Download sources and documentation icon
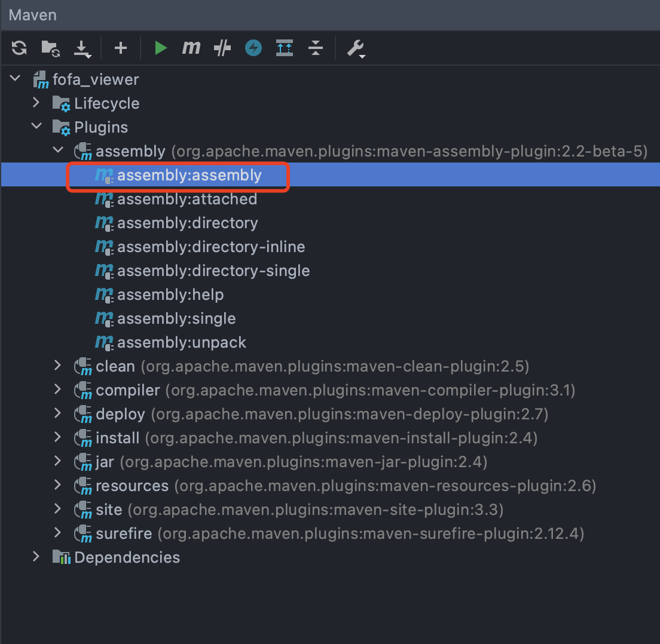 [x=82, y=49]
